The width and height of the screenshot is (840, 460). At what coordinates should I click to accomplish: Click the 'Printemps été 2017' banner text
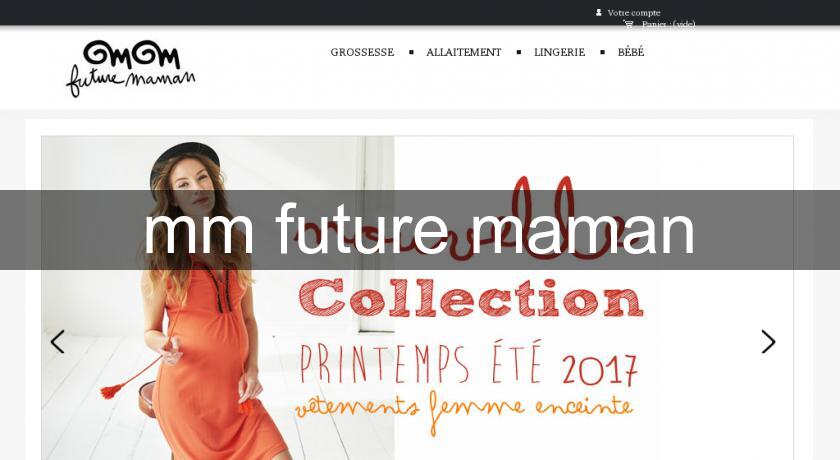tap(468, 363)
